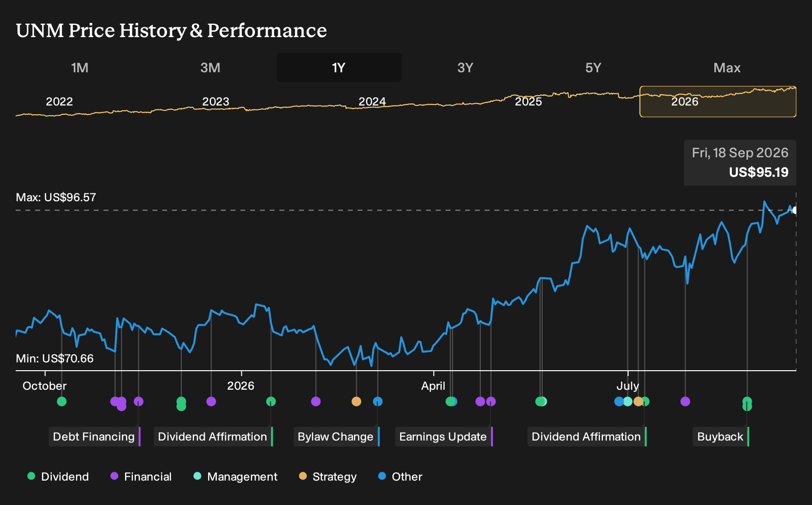Click the green dividend dot above January Dividend Affirmation
This screenshot has width=812, height=505.
[x=271, y=401]
